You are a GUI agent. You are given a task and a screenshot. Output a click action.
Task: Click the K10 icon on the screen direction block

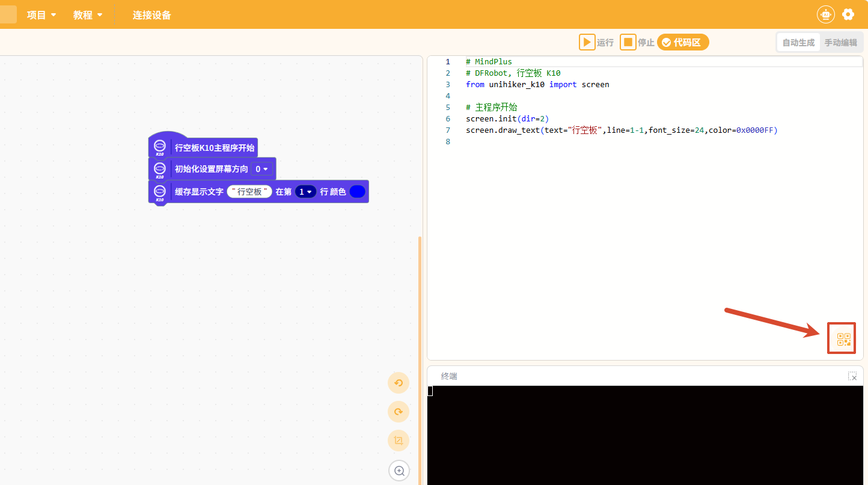point(160,170)
